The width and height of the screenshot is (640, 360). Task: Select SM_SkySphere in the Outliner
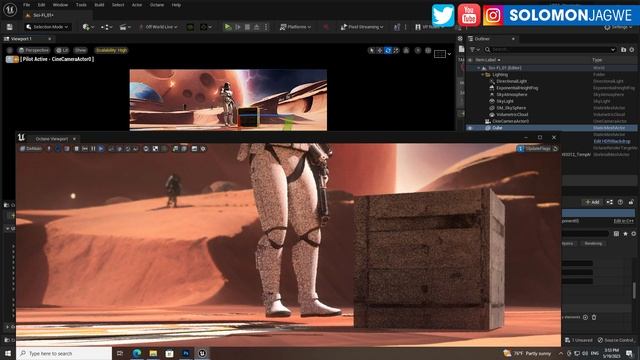511,108
